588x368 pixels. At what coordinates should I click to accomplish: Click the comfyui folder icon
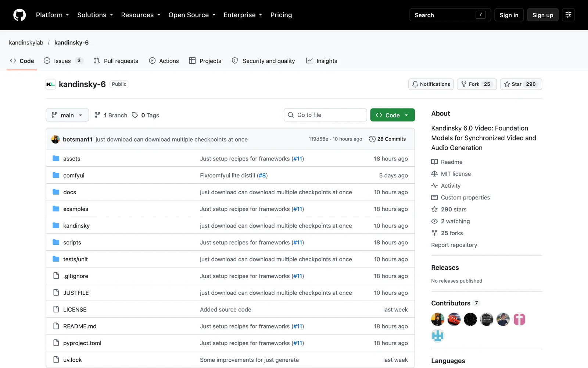tap(56, 175)
